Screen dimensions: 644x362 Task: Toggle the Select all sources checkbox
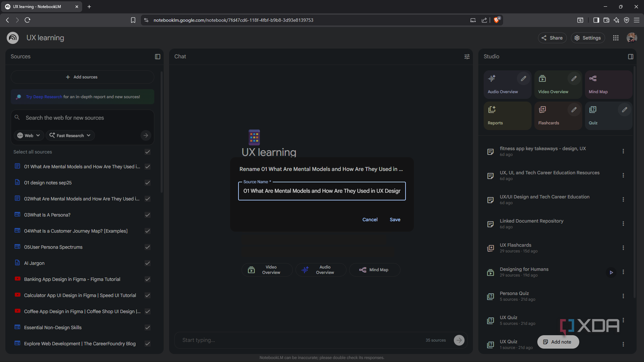[148, 152]
